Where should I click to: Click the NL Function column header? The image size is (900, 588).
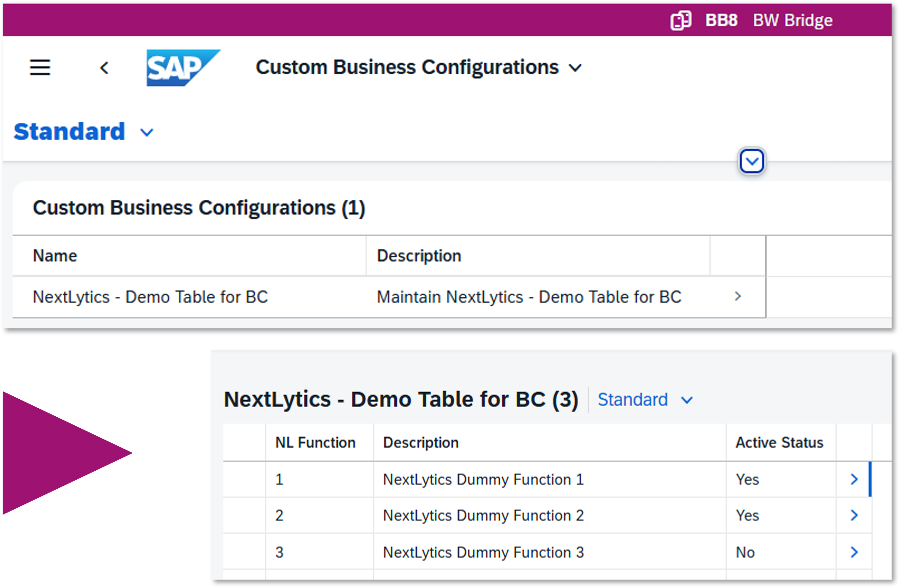coord(315,443)
